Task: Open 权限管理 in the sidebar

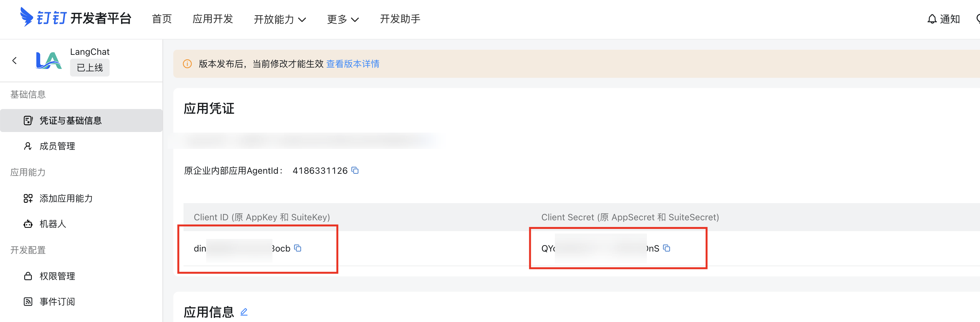Action: click(57, 276)
